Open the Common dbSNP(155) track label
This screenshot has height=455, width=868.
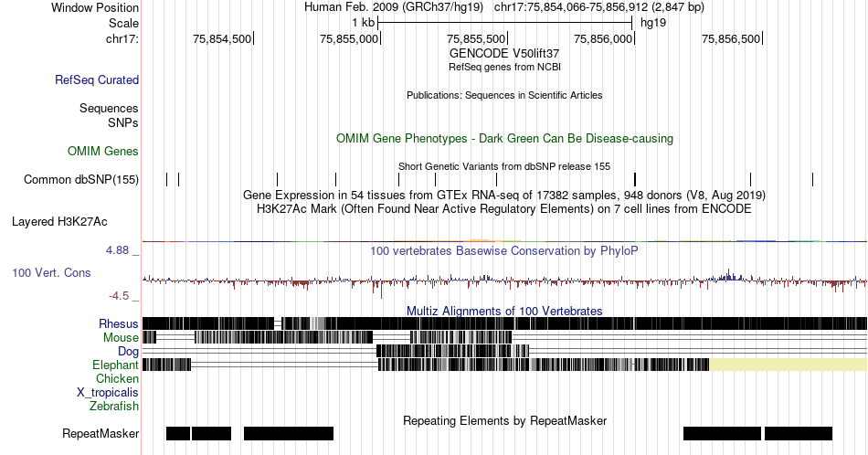pyautogui.click(x=81, y=179)
